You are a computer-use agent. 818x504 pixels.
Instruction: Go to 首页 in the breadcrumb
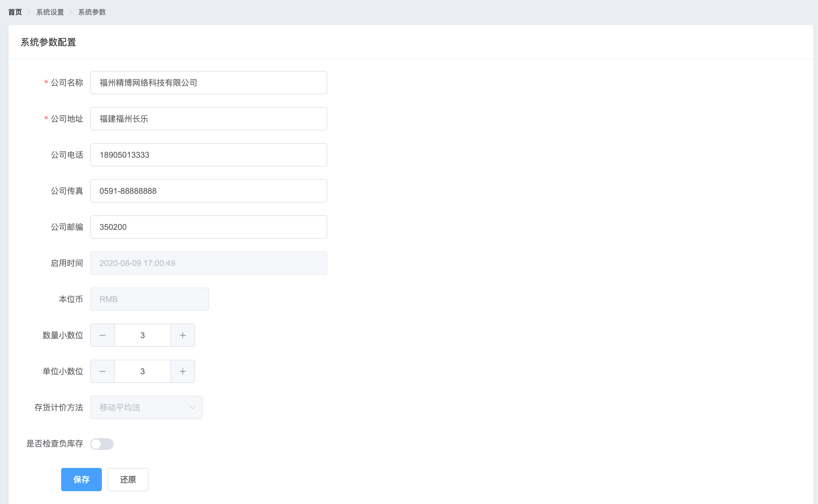(x=15, y=12)
